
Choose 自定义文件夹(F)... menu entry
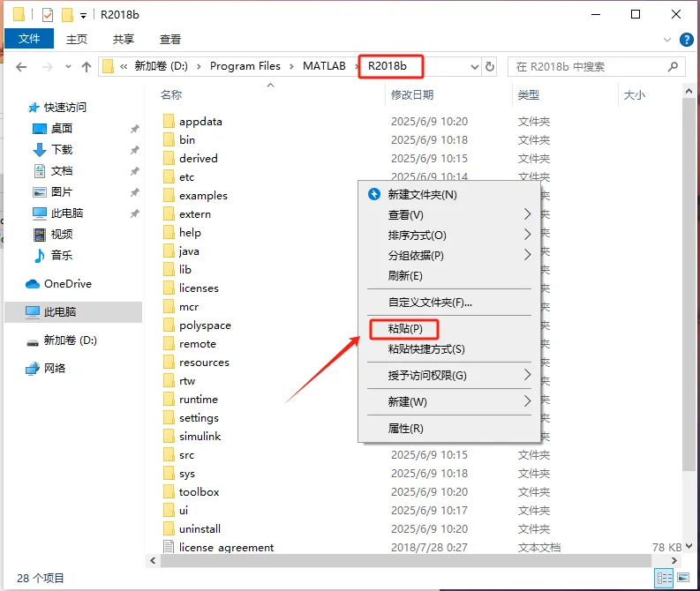(430, 303)
